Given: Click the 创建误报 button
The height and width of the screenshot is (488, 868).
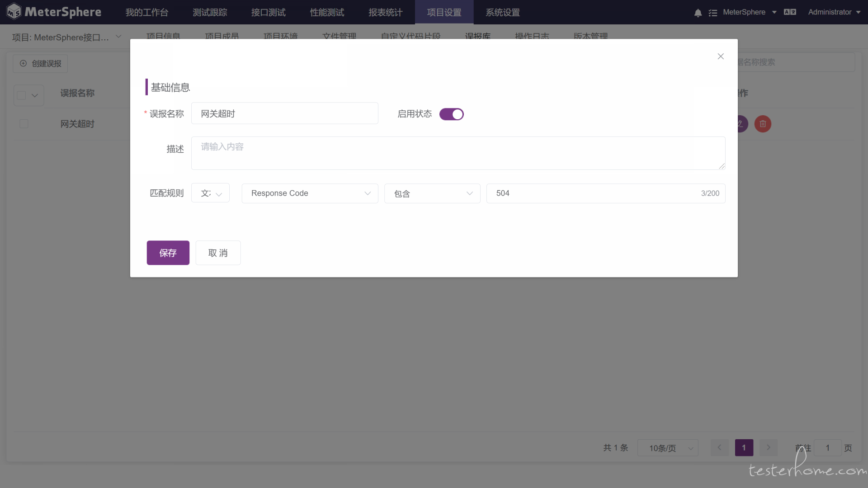Looking at the screenshot, I should coord(40,64).
